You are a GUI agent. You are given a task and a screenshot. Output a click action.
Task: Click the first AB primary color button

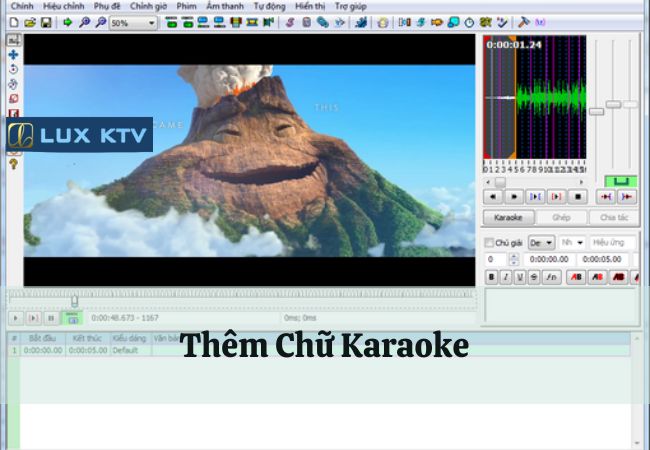(x=576, y=277)
